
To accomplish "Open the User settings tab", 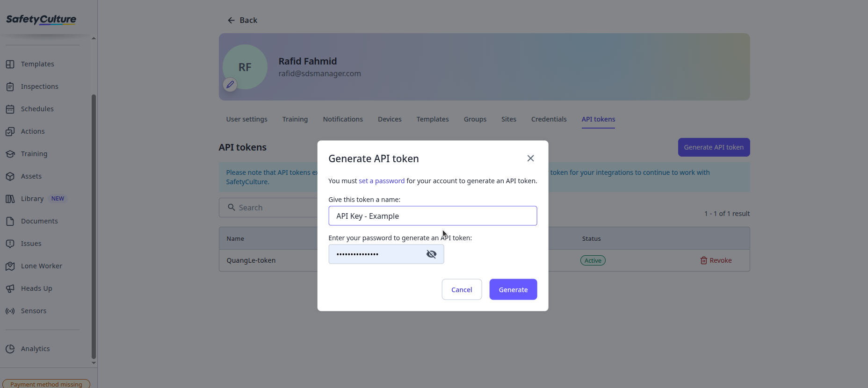I will pyautogui.click(x=246, y=119).
